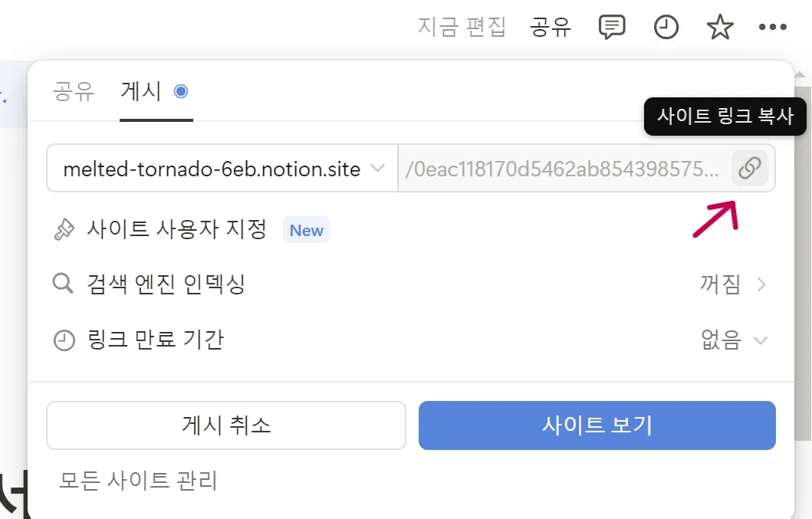This screenshot has height=519, width=812.
Task: Open 사이트 사용자 지정 option
Action: (x=176, y=230)
